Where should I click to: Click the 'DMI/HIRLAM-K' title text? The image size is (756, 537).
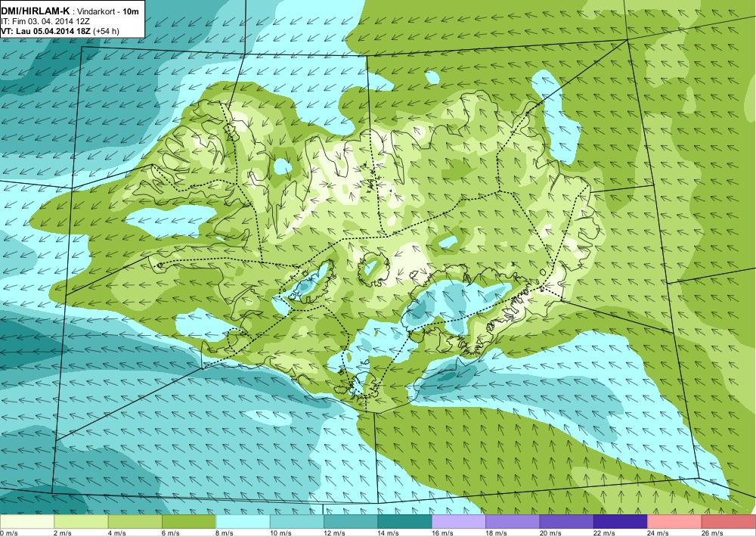[34, 11]
